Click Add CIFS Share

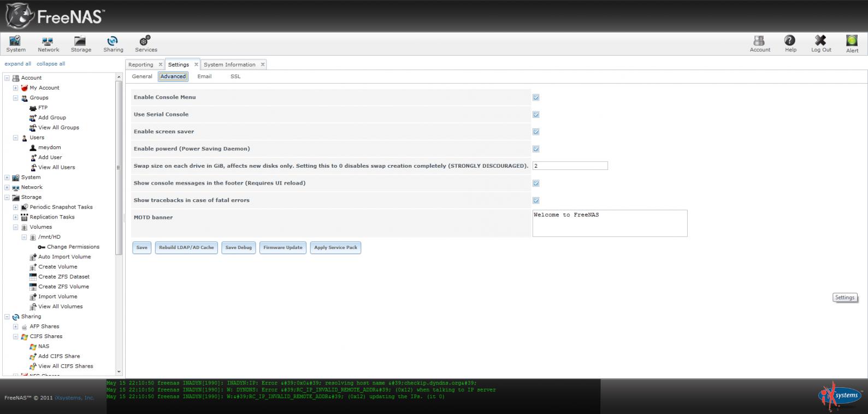(59, 356)
